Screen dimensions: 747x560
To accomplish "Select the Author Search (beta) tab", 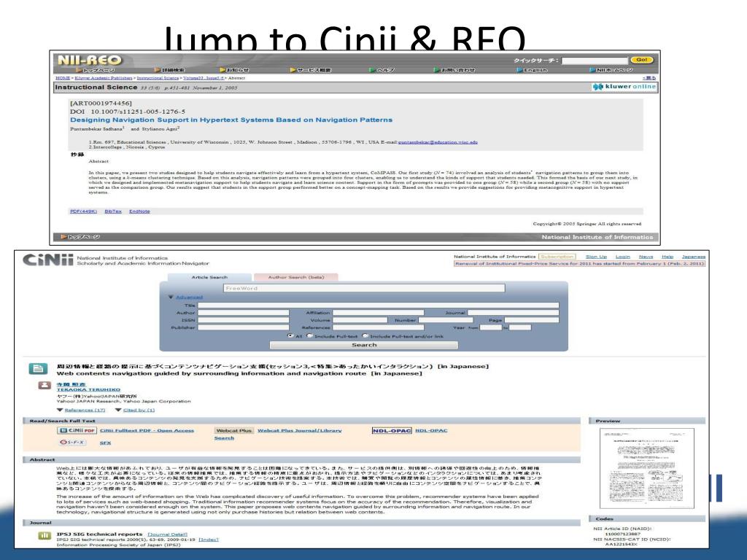I will pos(296,277).
